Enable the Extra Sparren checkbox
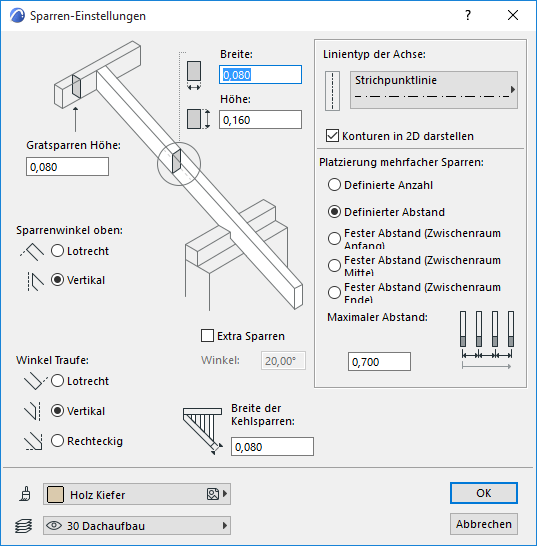 [x=207, y=336]
